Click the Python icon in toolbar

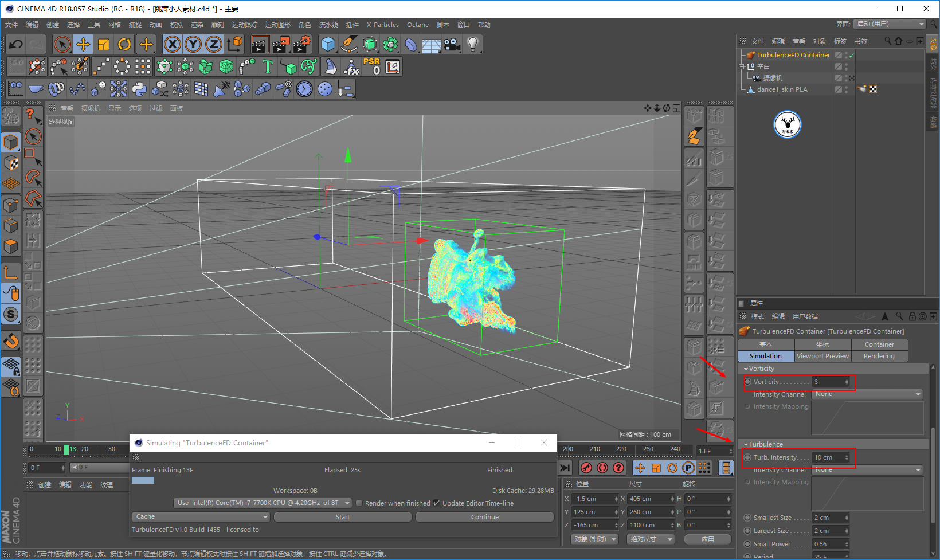click(139, 89)
